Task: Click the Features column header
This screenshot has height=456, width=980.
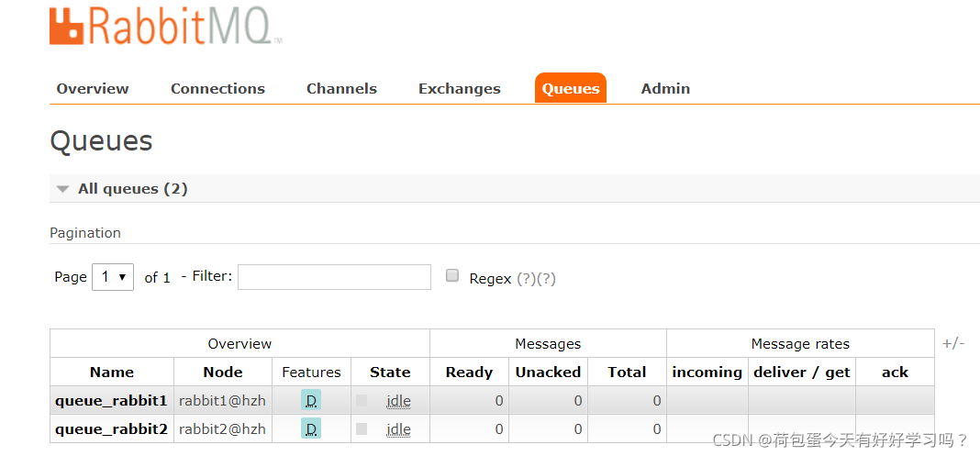Action: click(311, 373)
